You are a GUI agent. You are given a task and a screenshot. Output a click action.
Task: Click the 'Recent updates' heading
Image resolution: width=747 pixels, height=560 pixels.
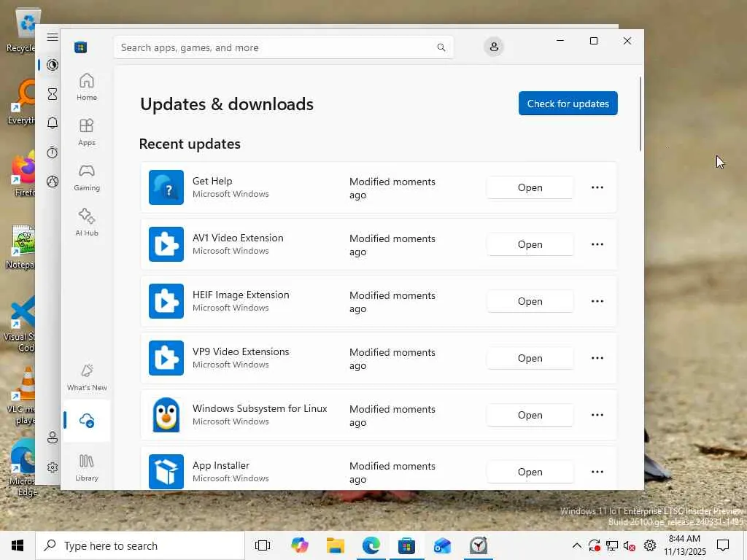pyautogui.click(x=190, y=144)
